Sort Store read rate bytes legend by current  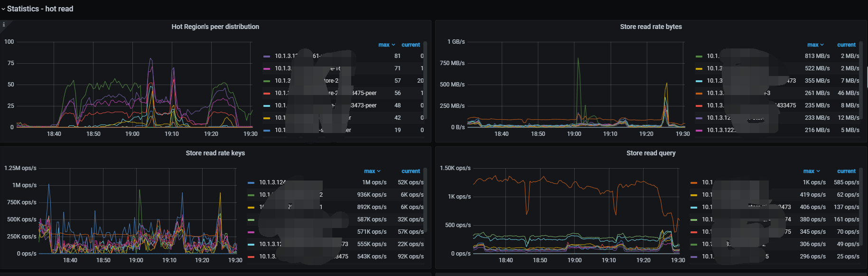pyautogui.click(x=846, y=45)
